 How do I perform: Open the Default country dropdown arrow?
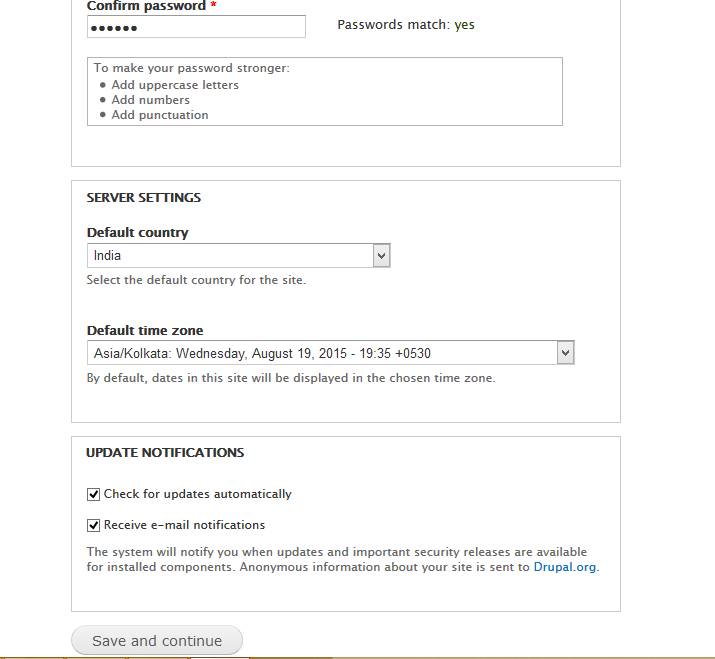coord(382,255)
